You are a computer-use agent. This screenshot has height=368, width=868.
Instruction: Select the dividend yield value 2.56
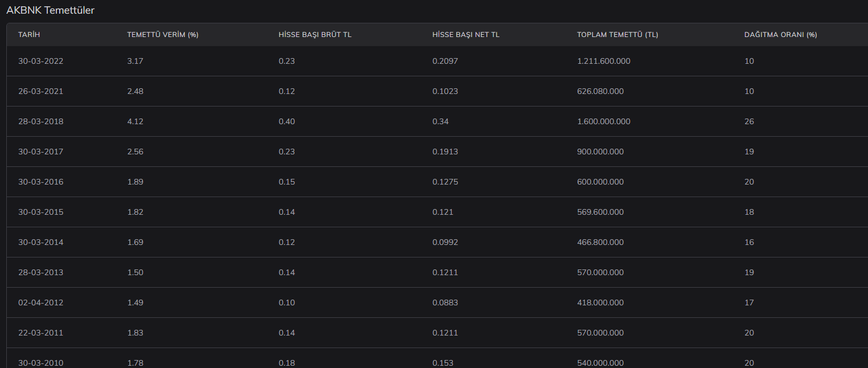(x=135, y=152)
